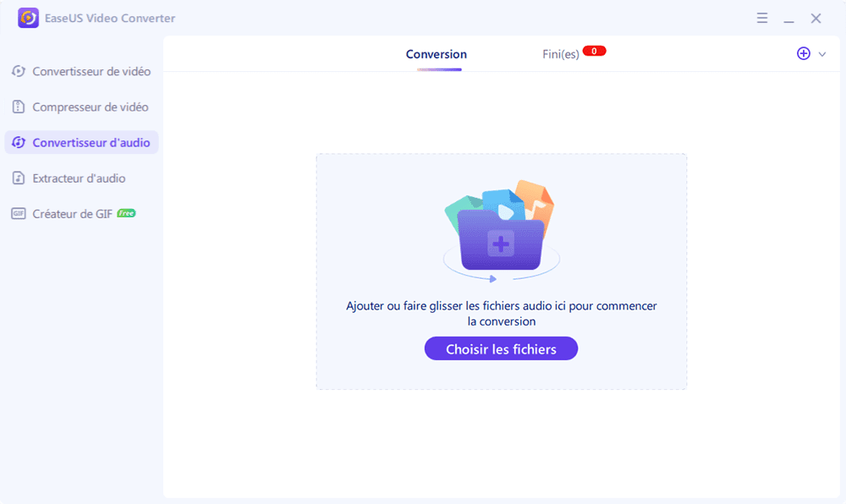The width and height of the screenshot is (846, 504).
Task: Click the plus icon to add files
Action: click(x=803, y=53)
